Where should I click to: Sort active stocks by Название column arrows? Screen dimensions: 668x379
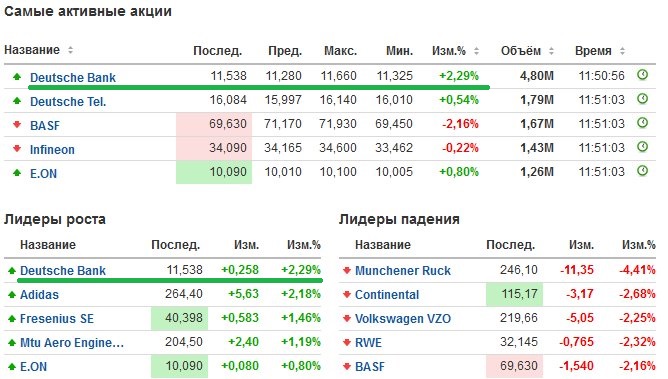(x=70, y=50)
